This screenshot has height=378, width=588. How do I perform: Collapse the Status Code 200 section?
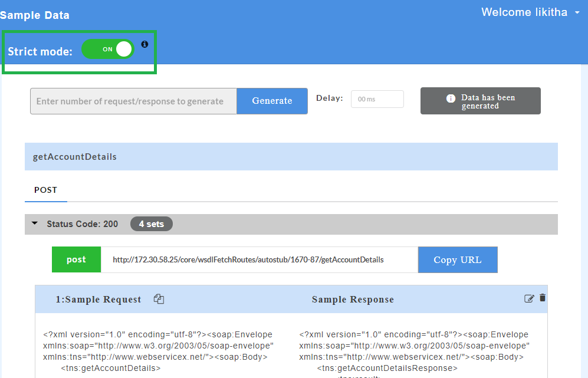click(x=34, y=223)
